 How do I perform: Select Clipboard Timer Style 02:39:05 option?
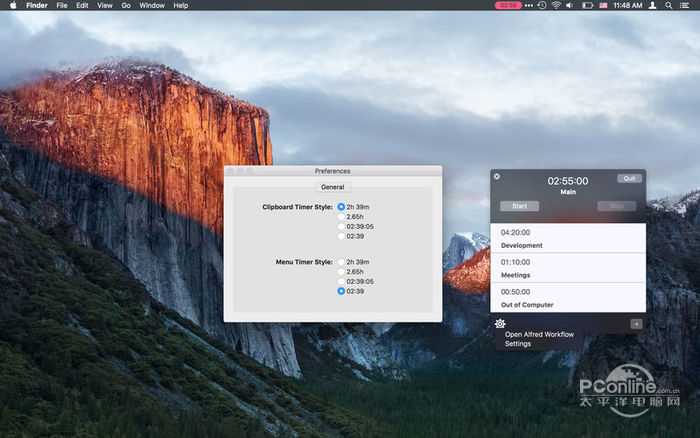click(x=341, y=226)
